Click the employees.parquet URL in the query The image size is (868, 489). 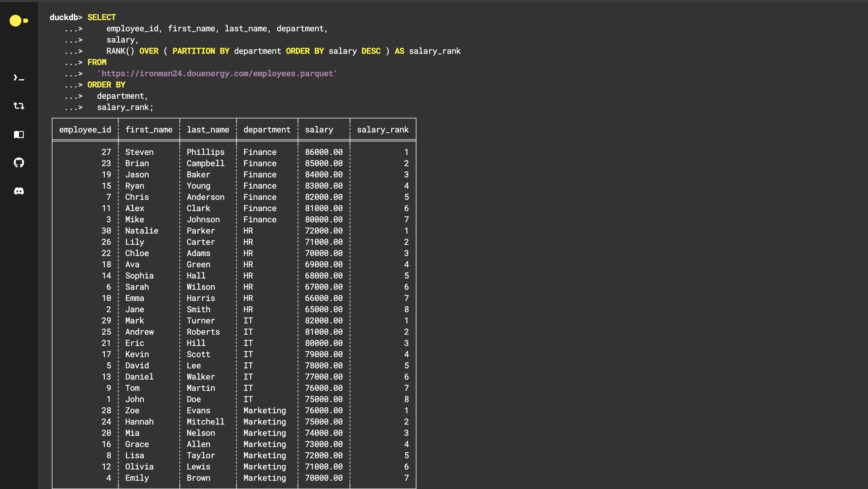217,74
